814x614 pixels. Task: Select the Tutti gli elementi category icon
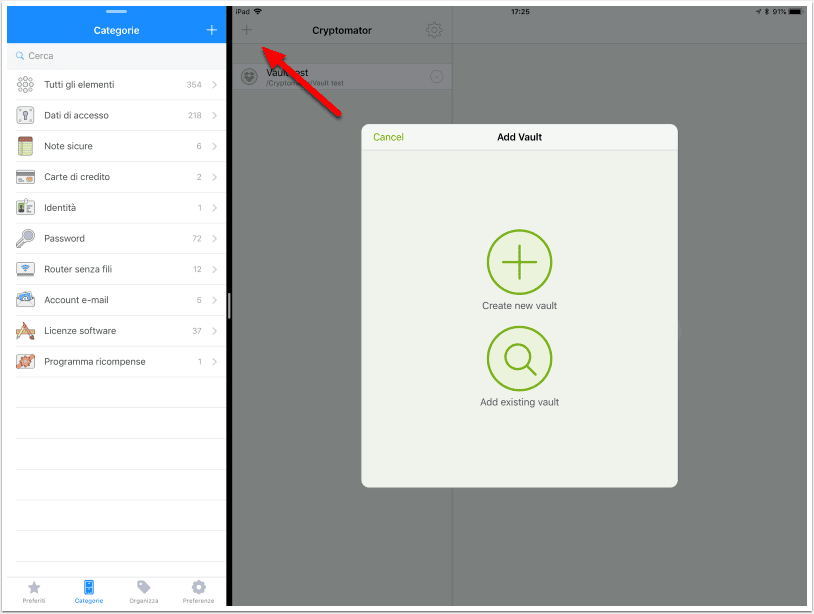25,85
